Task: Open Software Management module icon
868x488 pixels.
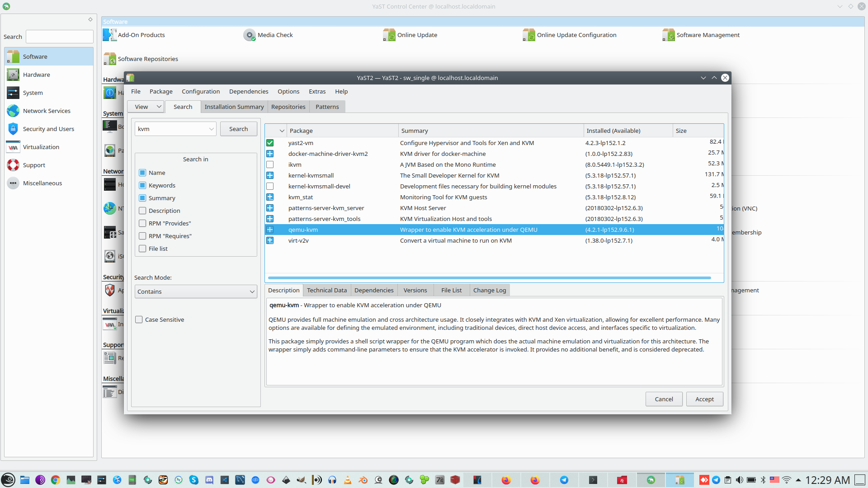Action: point(668,35)
